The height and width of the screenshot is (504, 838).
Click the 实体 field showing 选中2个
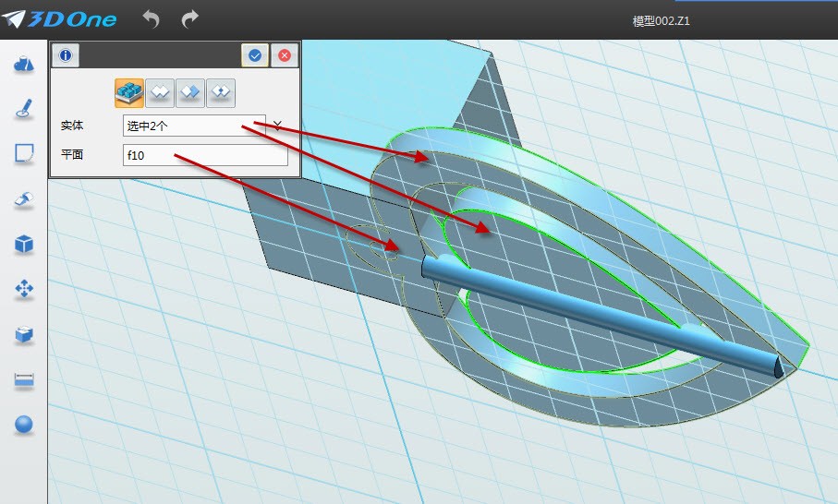[x=193, y=126]
